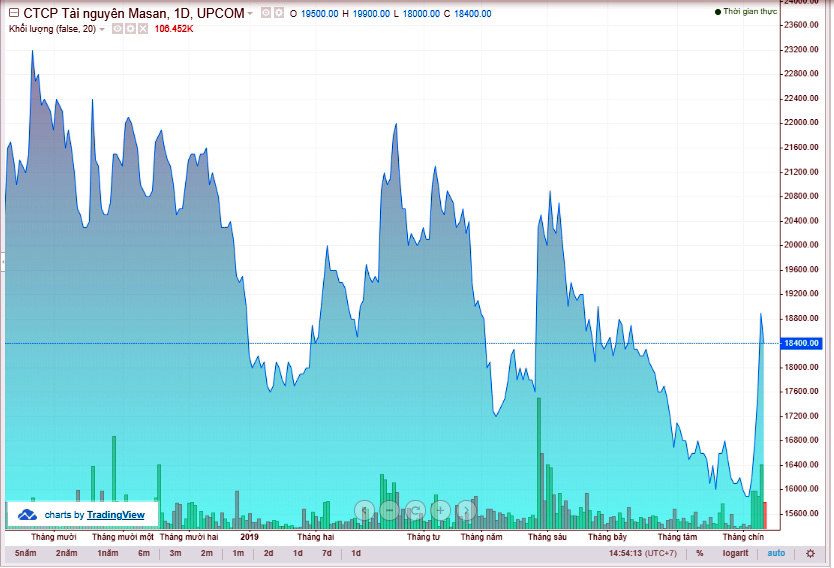
Task: Expand the CTCP Tài nguyên Masan title dropdown arrow
Action: (251, 14)
